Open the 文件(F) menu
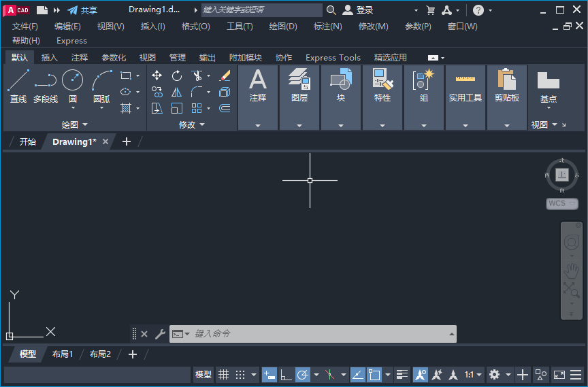This screenshot has height=387, width=588. click(x=25, y=27)
